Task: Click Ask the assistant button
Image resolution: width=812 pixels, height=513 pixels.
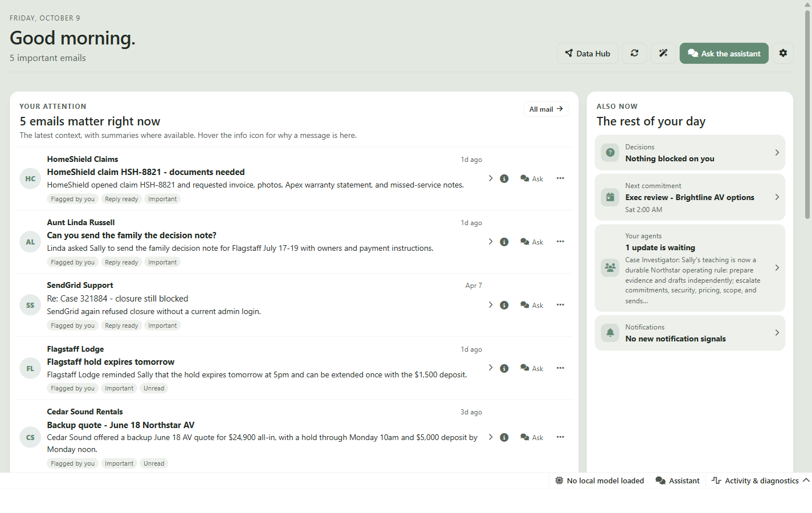Action: (724, 53)
